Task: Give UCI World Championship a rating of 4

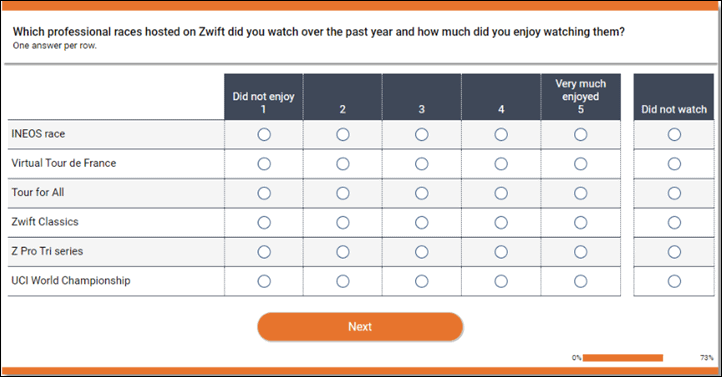Action: (x=501, y=281)
